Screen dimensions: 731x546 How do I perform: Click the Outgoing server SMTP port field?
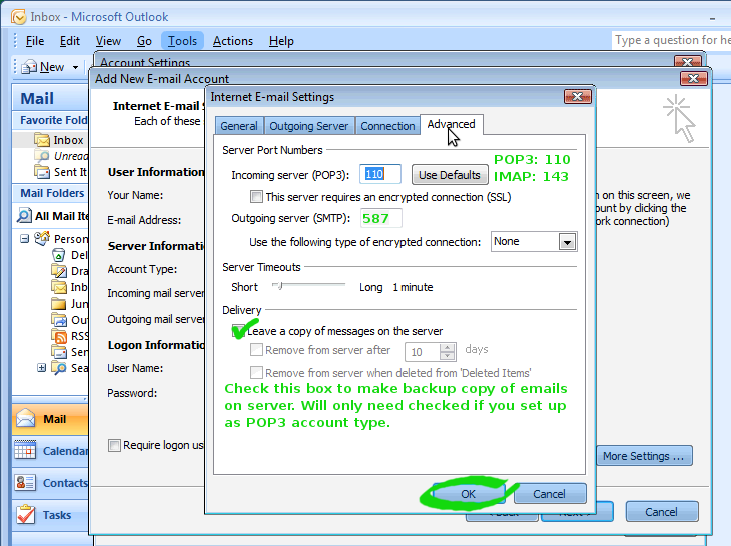381,218
